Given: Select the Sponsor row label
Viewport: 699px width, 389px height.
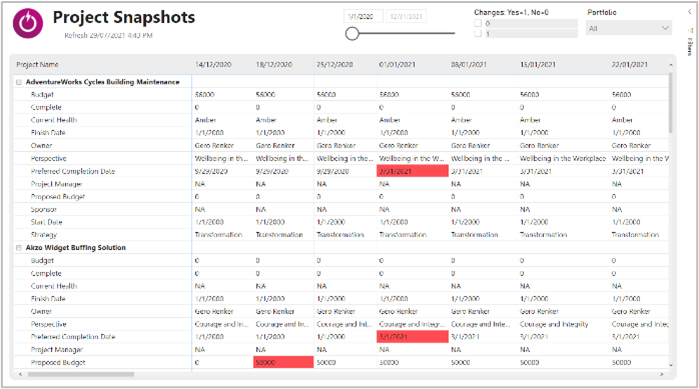Looking at the screenshot, I should pos(44,209).
